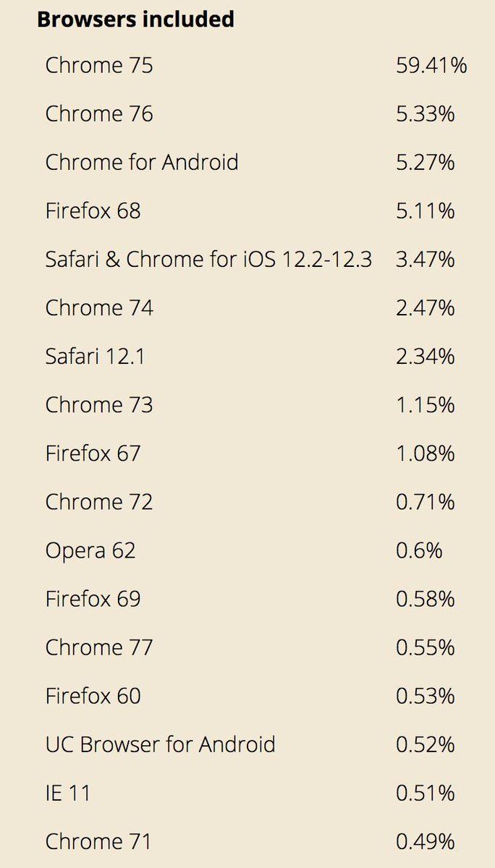Click the Chrome for Android entry
This screenshot has width=495, height=868.
coord(142,162)
